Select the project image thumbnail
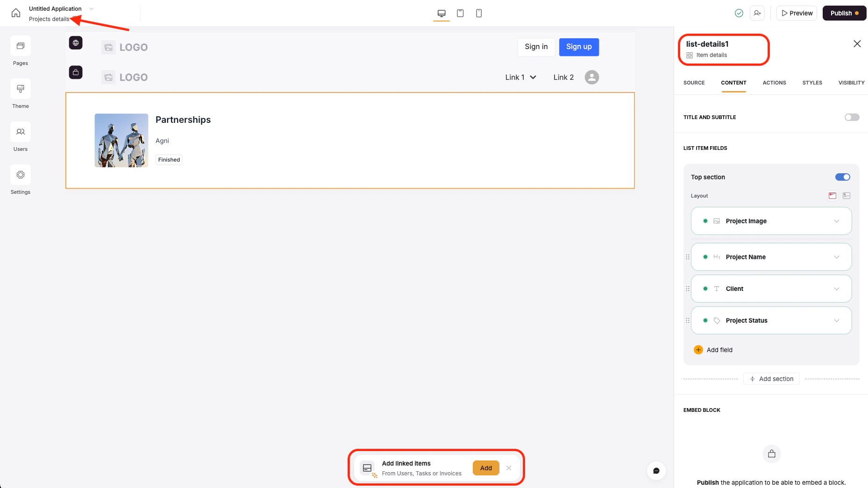This screenshot has width=868, height=488. pos(121,141)
